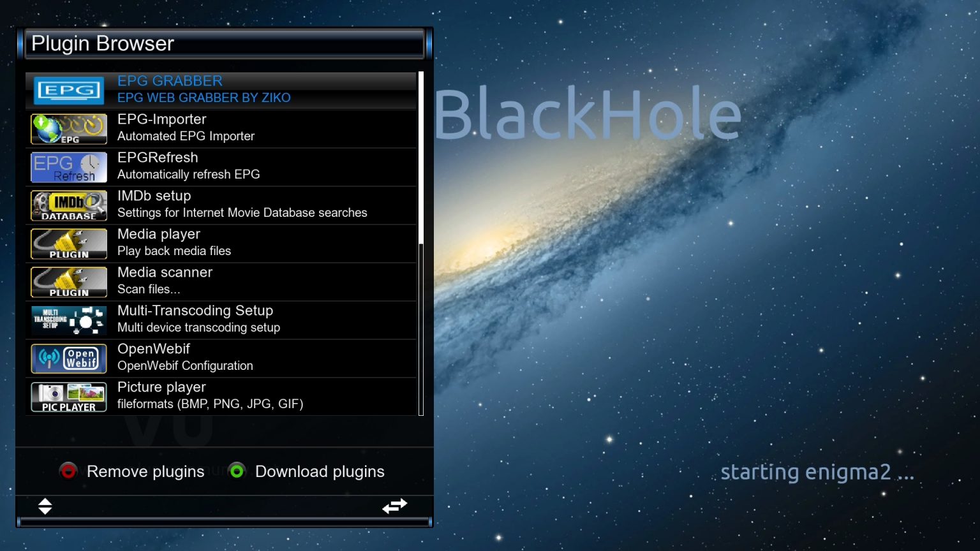
Task: Click the Media player plugin icon
Action: pos(69,244)
